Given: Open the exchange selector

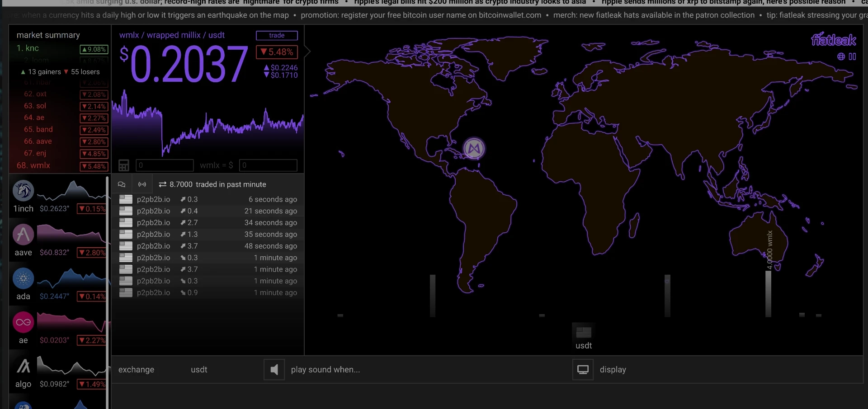Looking at the screenshot, I should pyautogui.click(x=136, y=370).
